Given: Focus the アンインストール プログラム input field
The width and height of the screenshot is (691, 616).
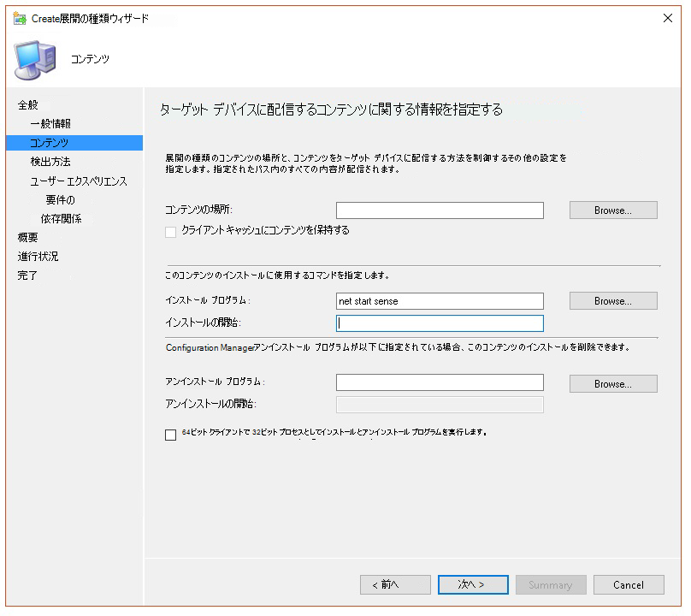Looking at the screenshot, I should point(440,382).
